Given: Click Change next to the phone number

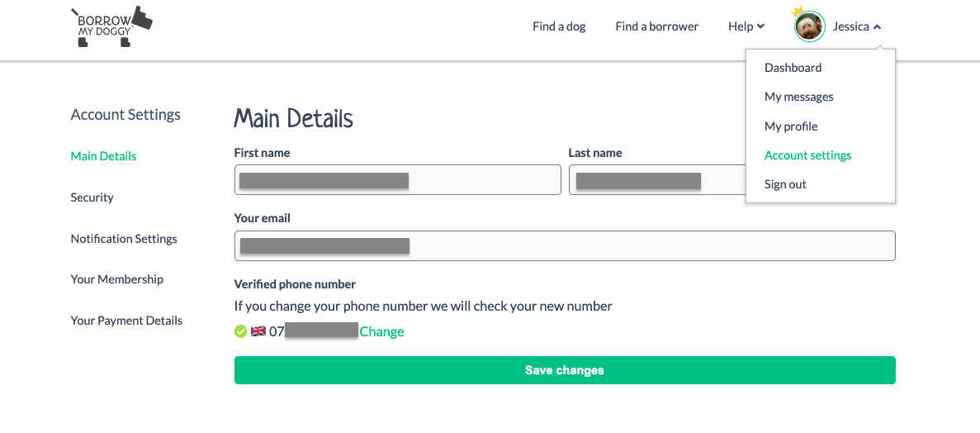Looking at the screenshot, I should [381, 331].
